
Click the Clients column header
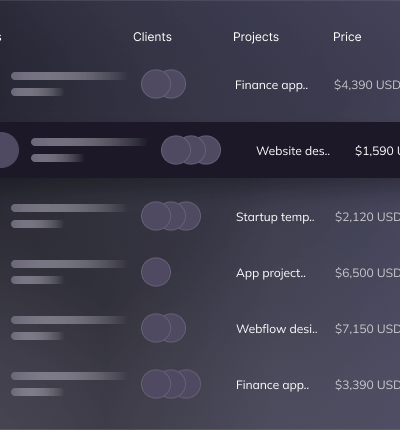click(x=152, y=37)
